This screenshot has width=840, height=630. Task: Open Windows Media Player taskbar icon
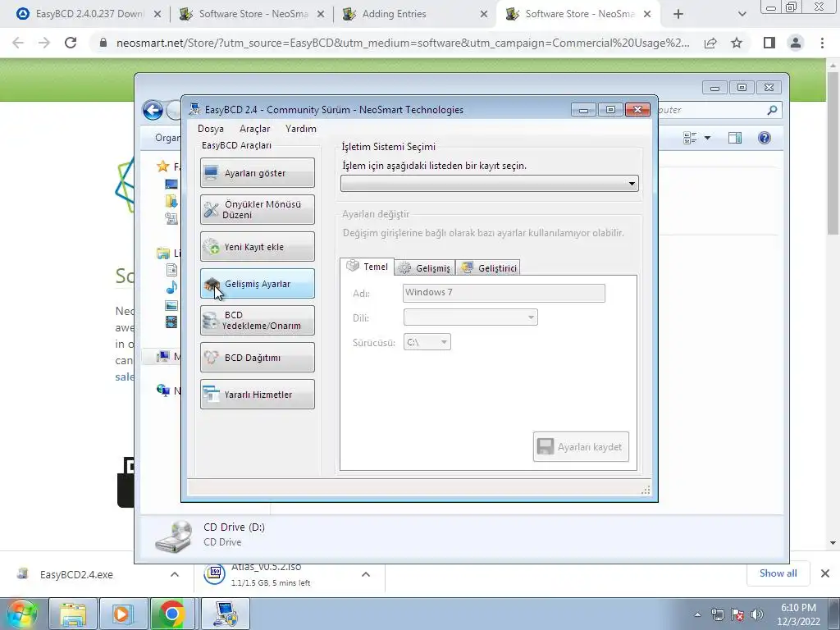click(x=123, y=614)
